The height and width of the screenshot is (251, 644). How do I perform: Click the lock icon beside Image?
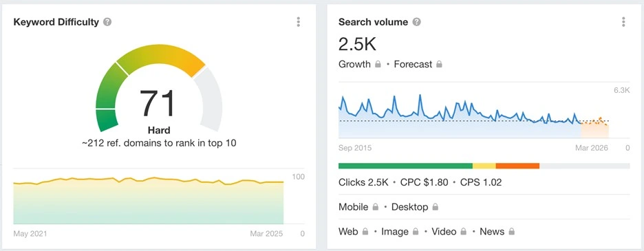click(416, 232)
